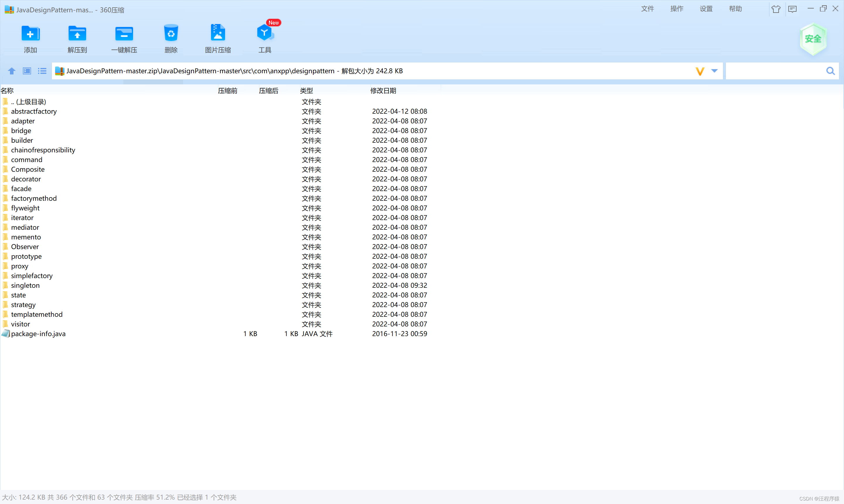Image resolution: width=844 pixels, height=504 pixels.
Task: Click the 添加 (Add) toolbar icon
Action: pyautogui.click(x=30, y=34)
